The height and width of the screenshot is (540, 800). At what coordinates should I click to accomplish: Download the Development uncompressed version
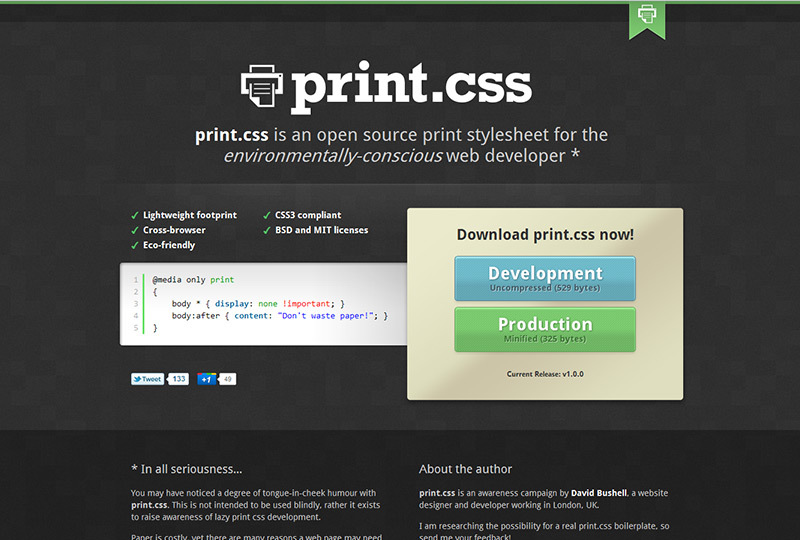(x=545, y=279)
